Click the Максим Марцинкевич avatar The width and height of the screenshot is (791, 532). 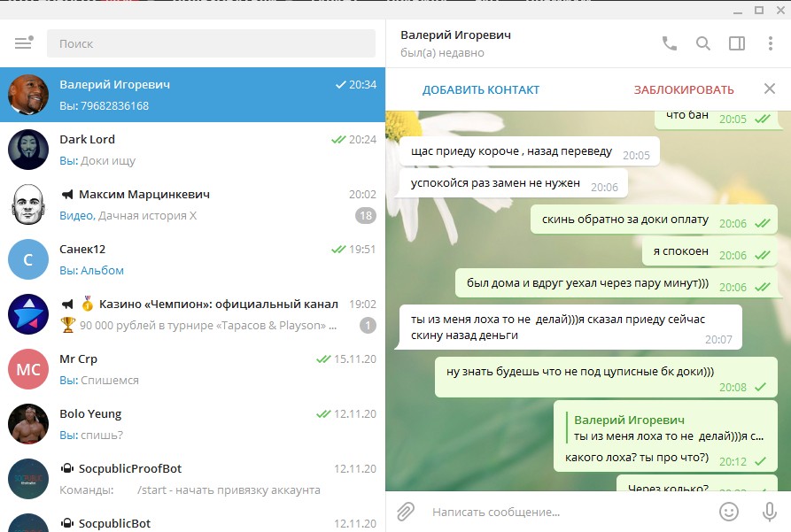click(28, 204)
